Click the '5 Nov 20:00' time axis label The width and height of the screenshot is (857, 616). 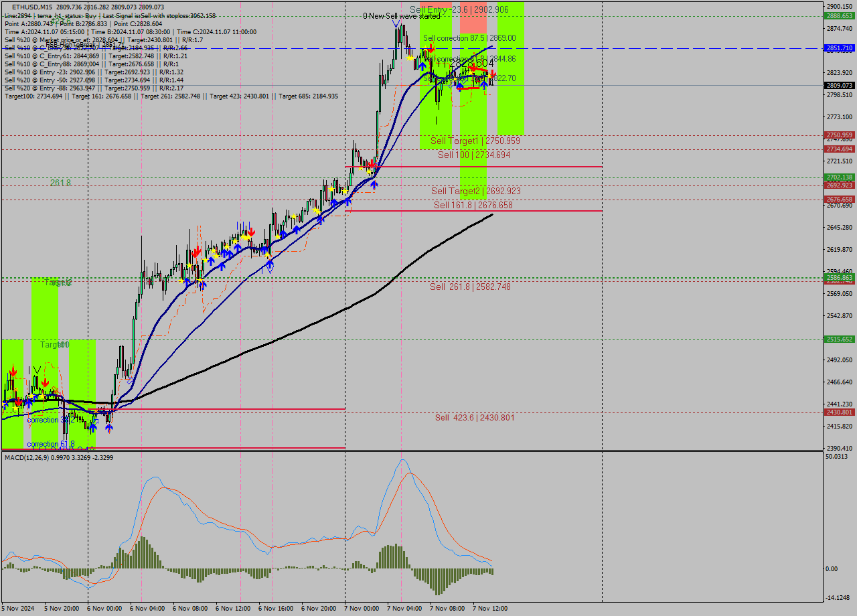(x=62, y=609)
